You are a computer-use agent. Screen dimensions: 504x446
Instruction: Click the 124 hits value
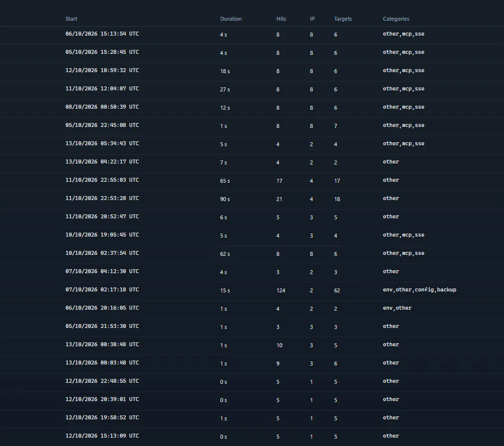[281, 291]
